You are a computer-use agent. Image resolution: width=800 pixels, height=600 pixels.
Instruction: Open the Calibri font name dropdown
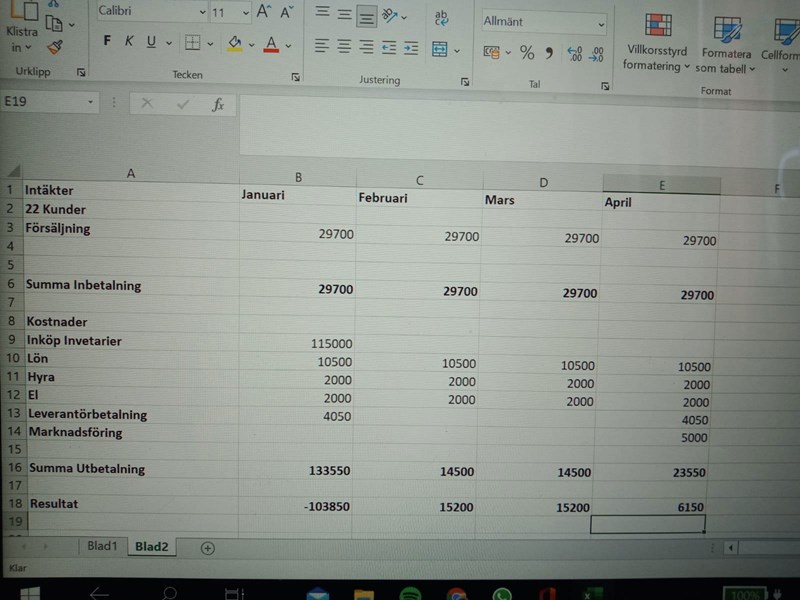[x=152, y=12]
